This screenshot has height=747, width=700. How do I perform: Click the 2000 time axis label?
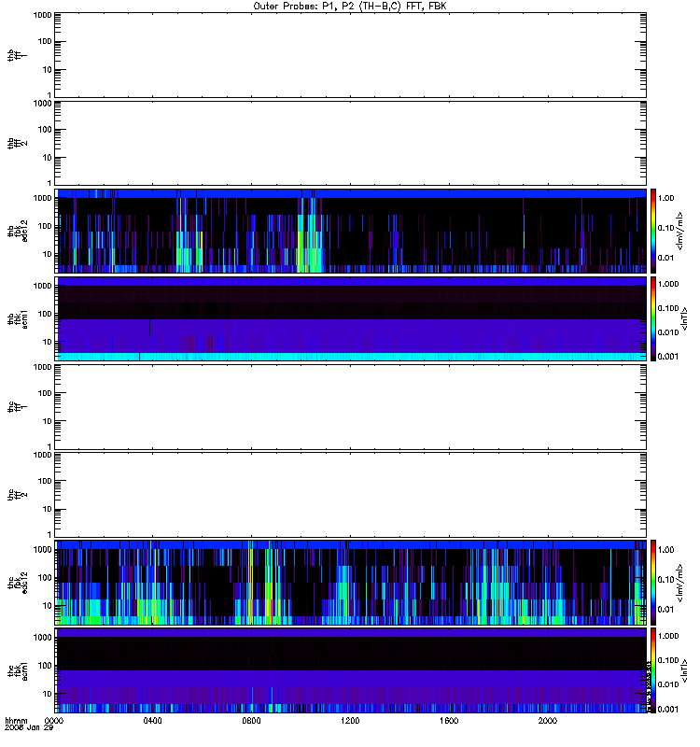coord(548,721)
